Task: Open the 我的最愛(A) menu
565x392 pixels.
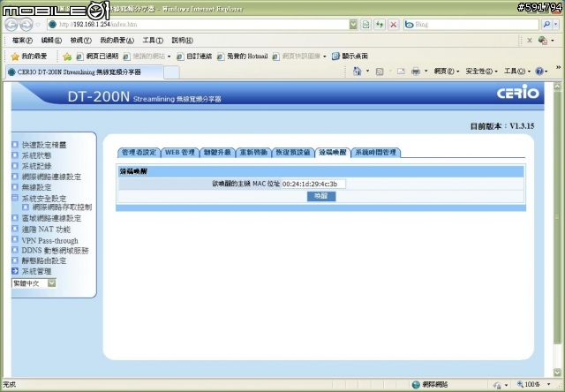Action: coord(117,41)
